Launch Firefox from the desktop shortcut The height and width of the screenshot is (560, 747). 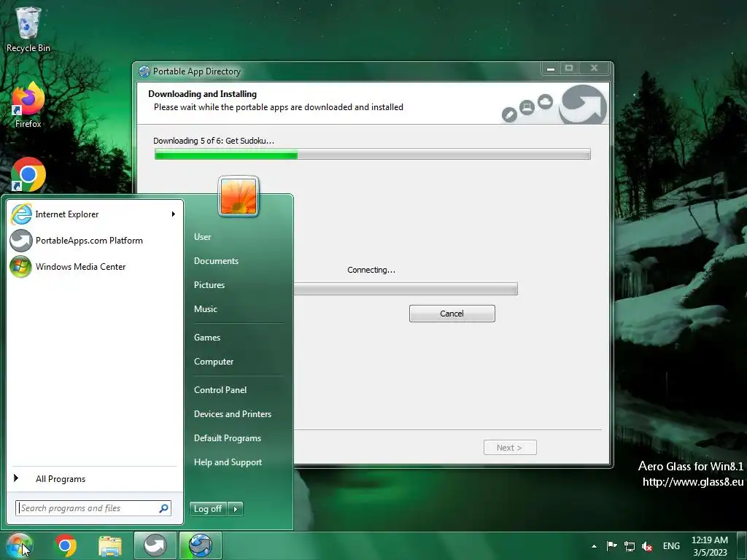pos(28,105)
